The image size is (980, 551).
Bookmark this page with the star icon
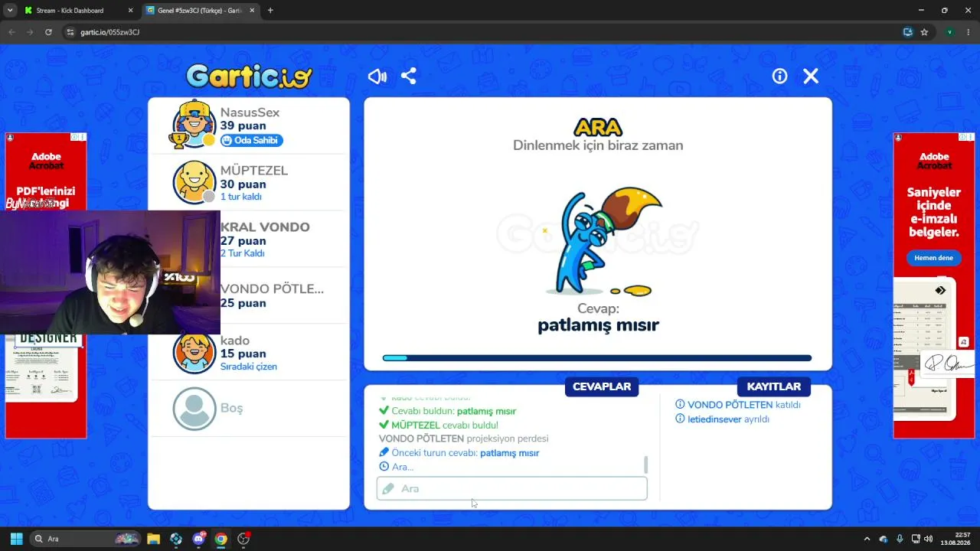point(924,32)
